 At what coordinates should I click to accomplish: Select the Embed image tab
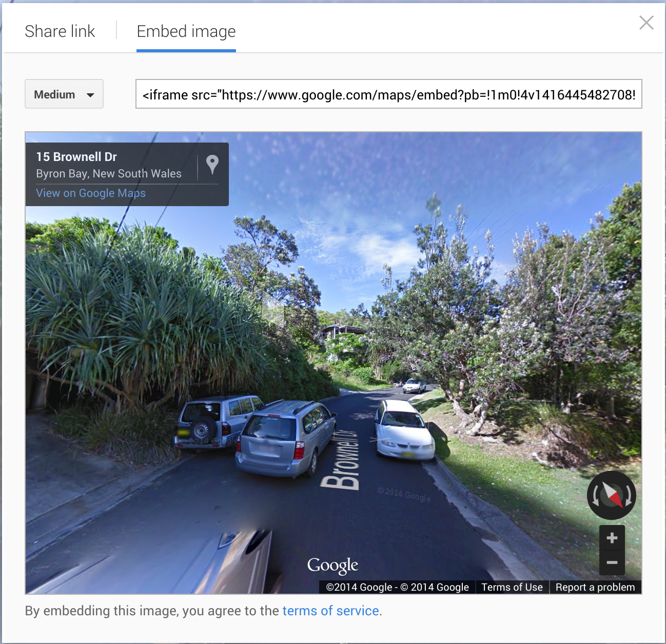pyautogui.click(x=186, y=32)
